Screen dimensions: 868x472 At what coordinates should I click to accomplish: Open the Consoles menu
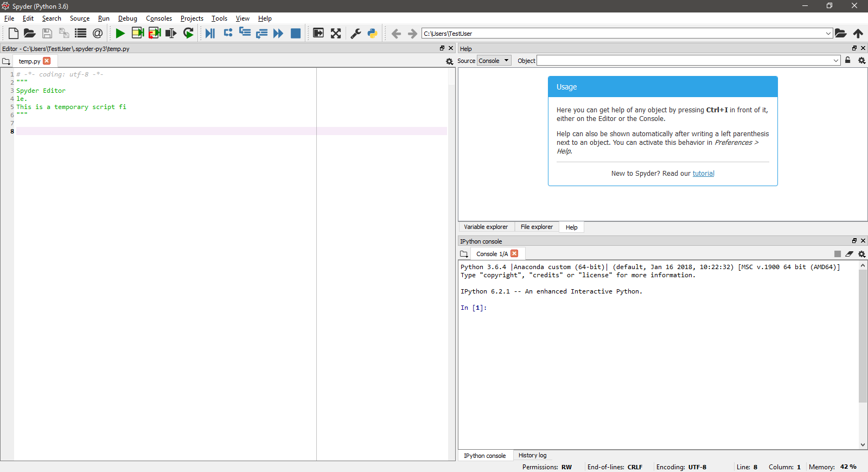[x=159, y=18]
